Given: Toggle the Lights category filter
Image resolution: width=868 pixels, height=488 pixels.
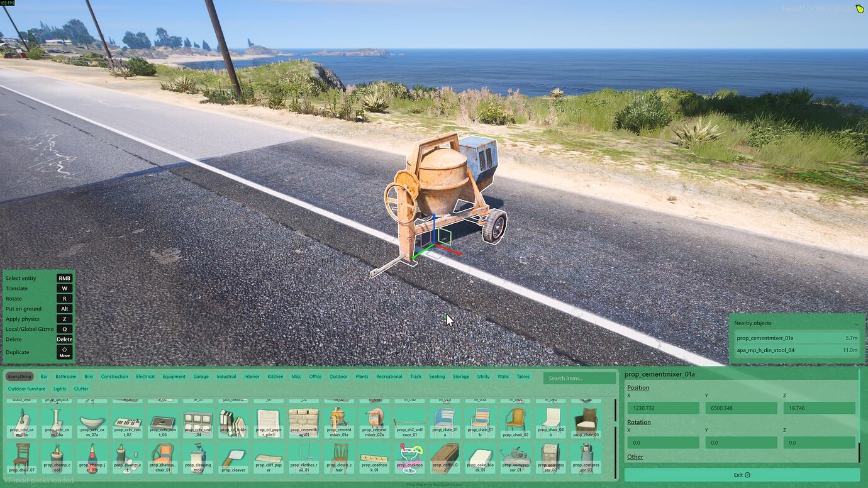Looking at the screenshot, I should click(59, 389).
